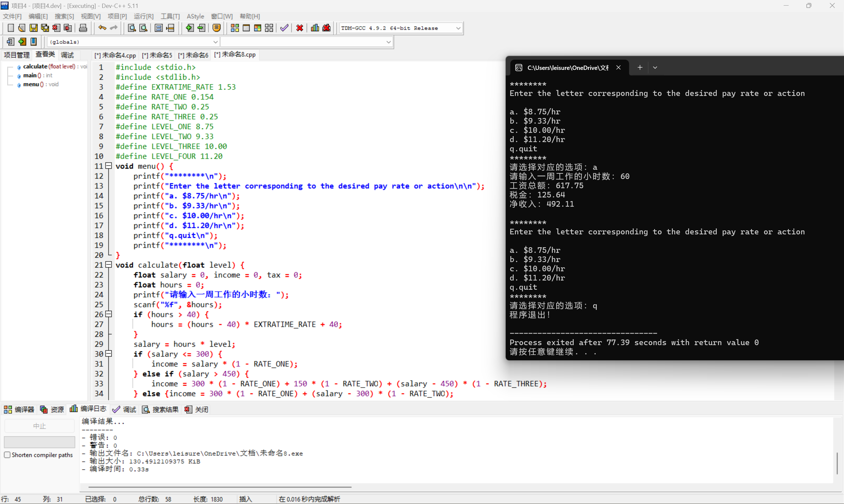
Task: Redo the last undone edit
Action: pyautogui.click(x=113, y=28)
